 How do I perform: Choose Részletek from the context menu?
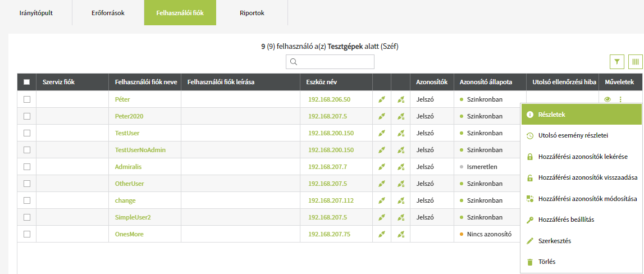point(551,115)
